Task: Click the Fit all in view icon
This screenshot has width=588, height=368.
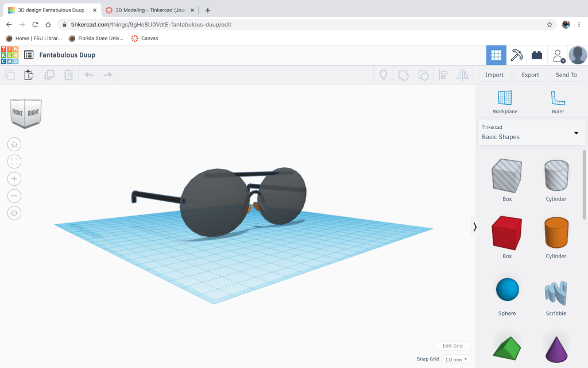Action: 14,162
